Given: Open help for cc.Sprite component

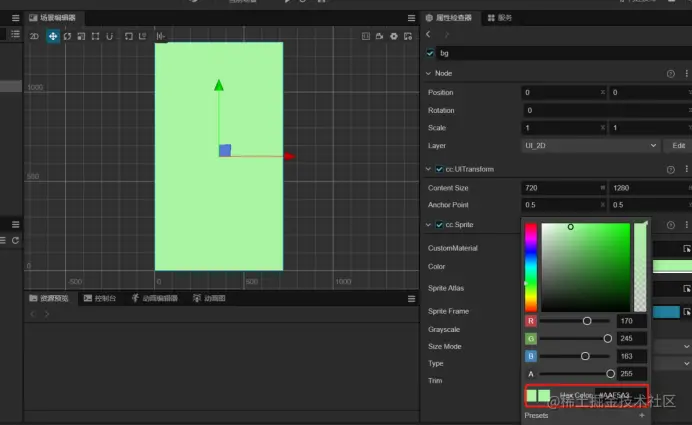Looking at the screenshot, I should point(670,225).
